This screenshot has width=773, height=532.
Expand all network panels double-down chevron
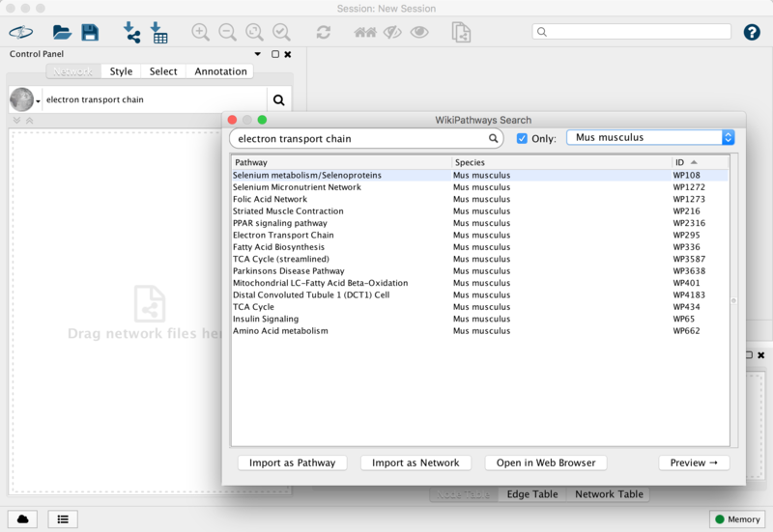[16, 120]
